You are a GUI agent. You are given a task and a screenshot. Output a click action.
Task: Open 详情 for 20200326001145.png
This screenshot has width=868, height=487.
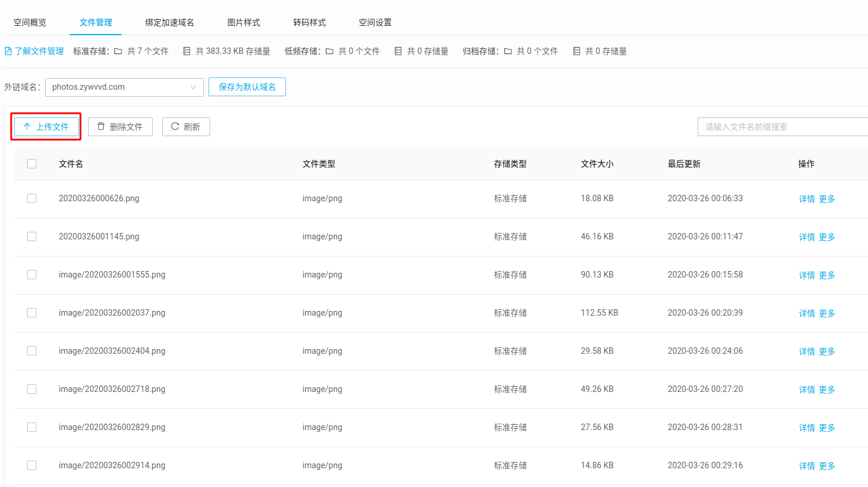(x=807, y=237)
